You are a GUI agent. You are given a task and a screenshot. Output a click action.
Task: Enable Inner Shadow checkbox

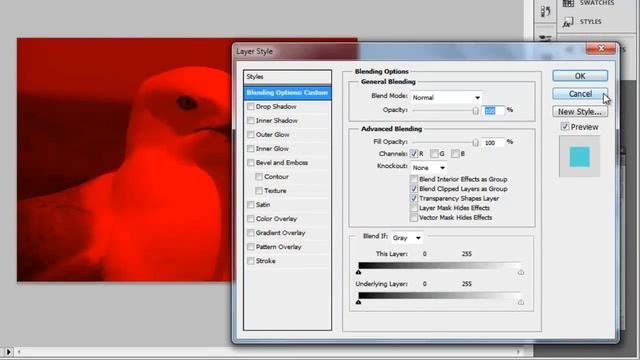251,121
